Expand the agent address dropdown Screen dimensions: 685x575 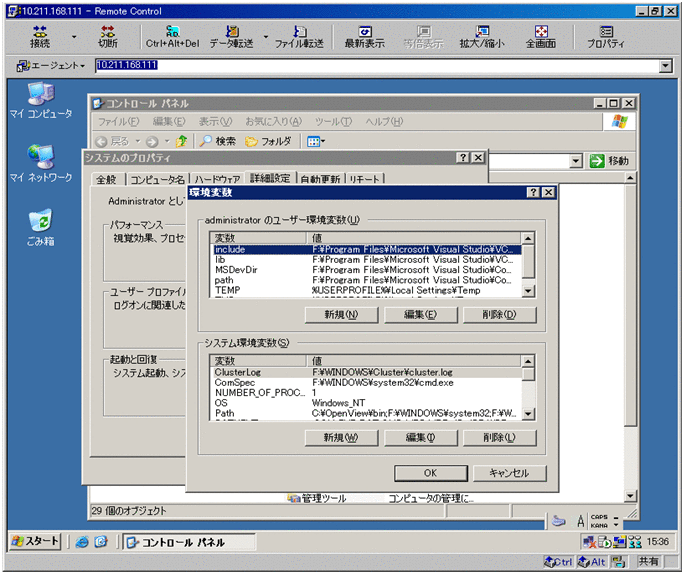point(667,66)
